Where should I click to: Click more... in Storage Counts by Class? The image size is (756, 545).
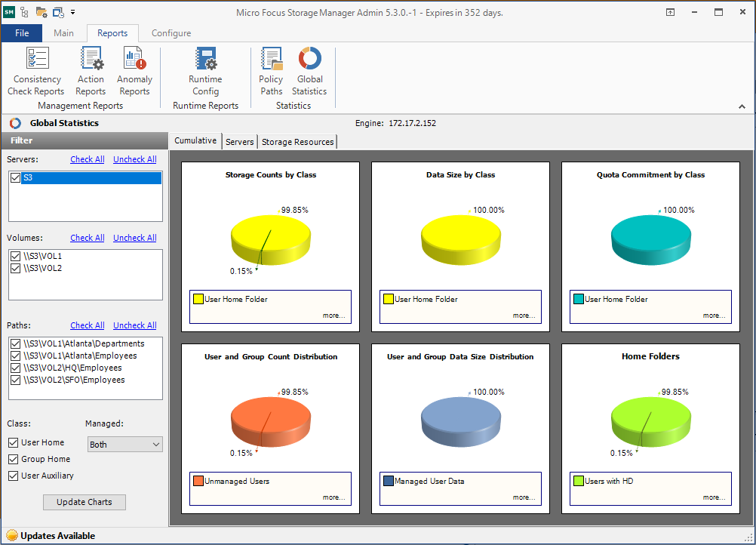pyautogui.click(x=333, y=316)
